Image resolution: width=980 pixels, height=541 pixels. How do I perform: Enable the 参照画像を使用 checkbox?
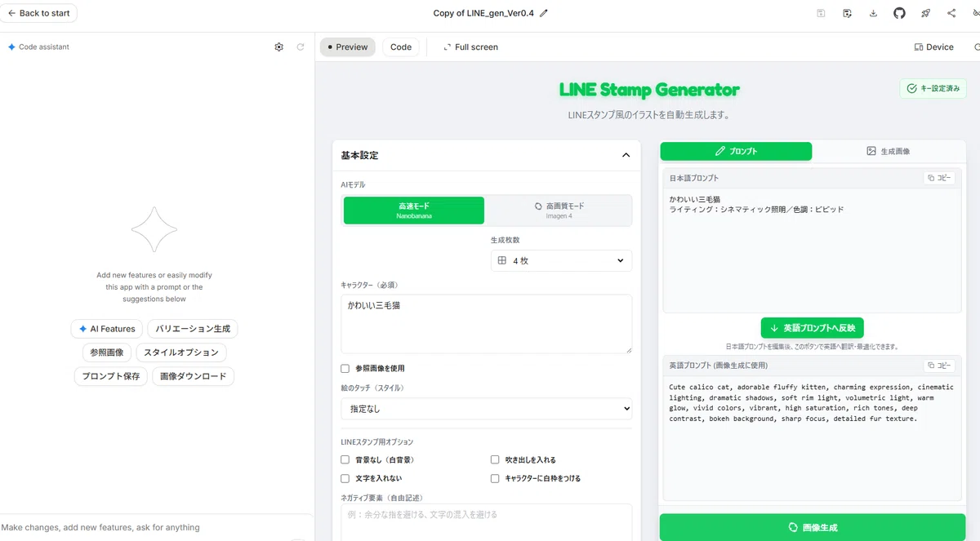345,369
